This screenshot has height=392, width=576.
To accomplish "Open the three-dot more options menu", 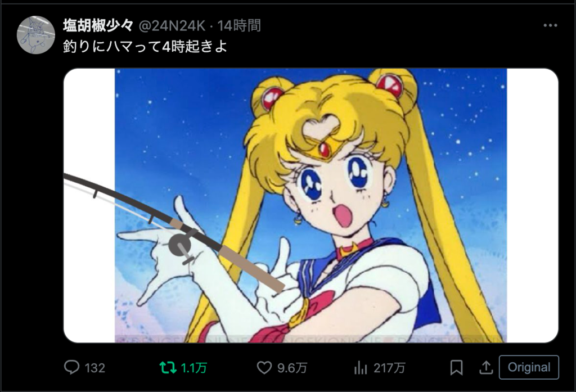I will pyautogui.click(x=550, y=25).
